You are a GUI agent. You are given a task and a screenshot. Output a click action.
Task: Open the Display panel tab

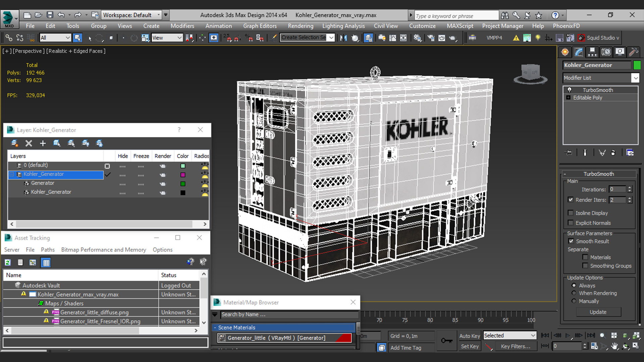click(x=620, y=52)
